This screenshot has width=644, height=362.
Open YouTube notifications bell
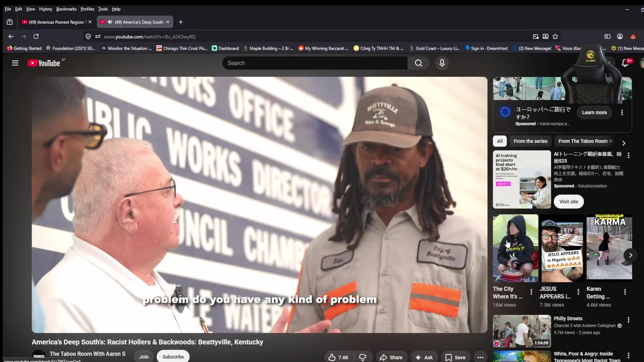625,63
